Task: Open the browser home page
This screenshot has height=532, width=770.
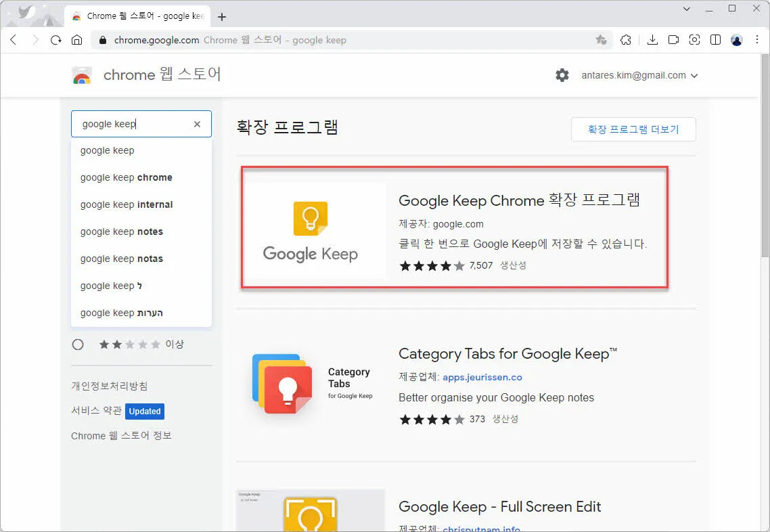Action: tap(77, 40)
